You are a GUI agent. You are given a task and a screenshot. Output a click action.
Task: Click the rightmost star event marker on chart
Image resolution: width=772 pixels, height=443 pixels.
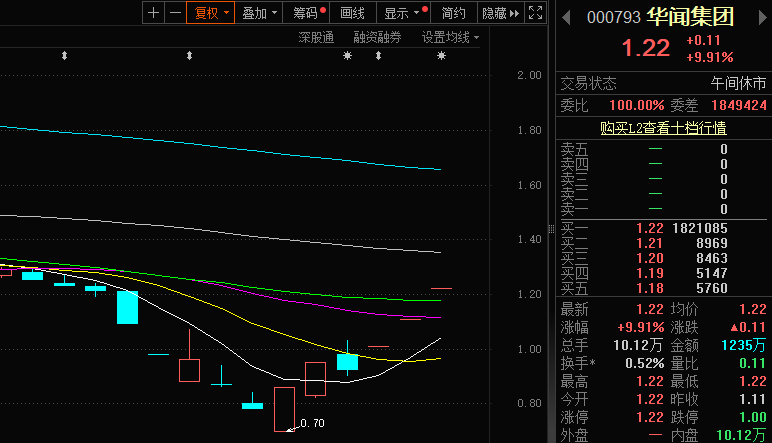coord(441,56)
